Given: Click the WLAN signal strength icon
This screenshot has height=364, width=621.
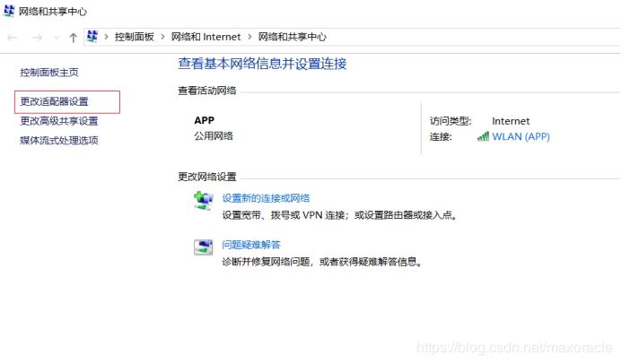Looking at the screenshot, I should tap(483, 137).
